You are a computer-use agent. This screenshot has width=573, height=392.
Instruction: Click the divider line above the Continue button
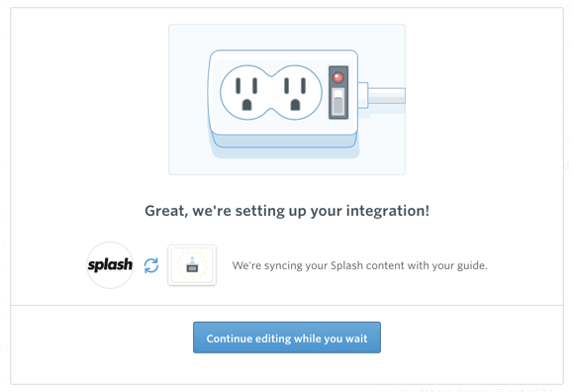point(287,305)
